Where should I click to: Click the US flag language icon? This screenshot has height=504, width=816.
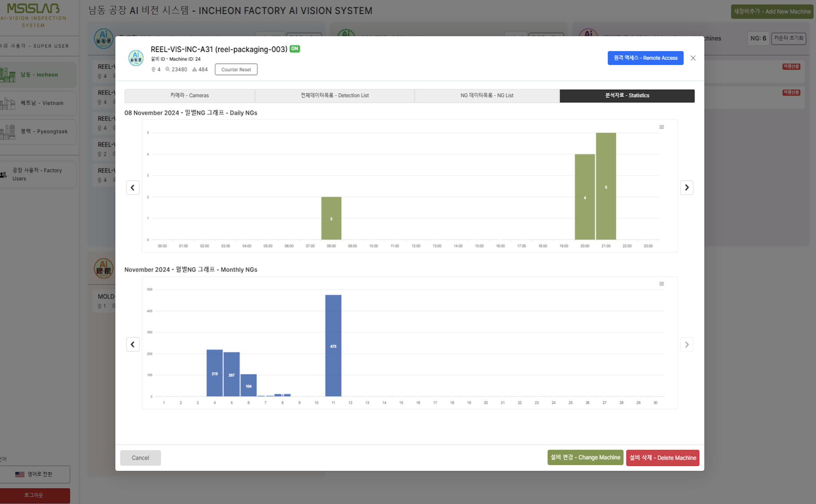(x=20, y=474)
